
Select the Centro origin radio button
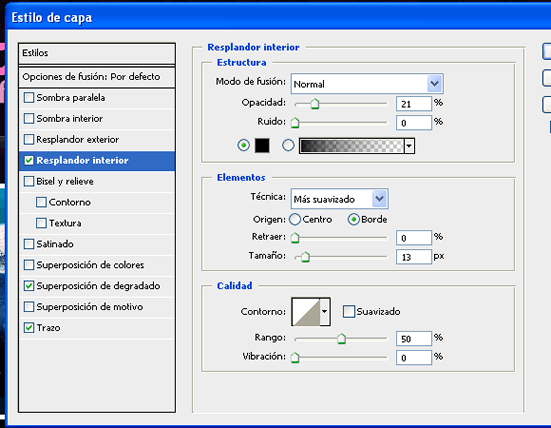pos(295,219)
